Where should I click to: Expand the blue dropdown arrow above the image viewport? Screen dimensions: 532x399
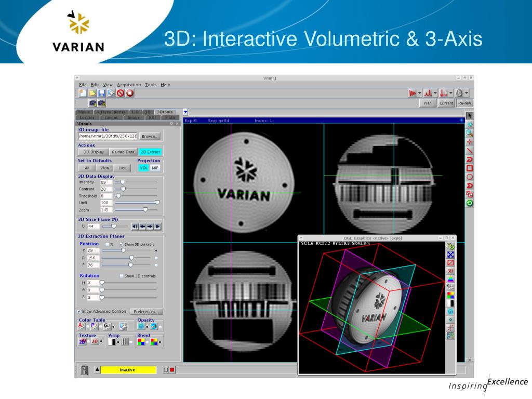(x=185, y=112)
